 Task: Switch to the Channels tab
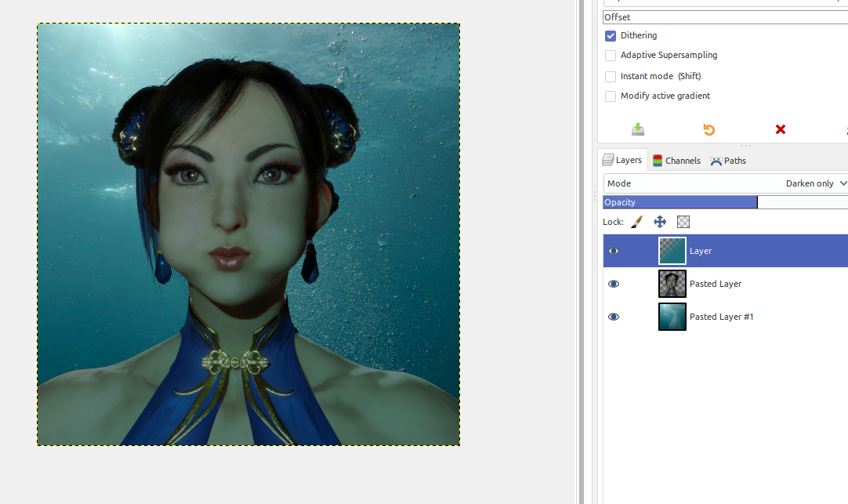pyautogui.click(x=676, y=161)
